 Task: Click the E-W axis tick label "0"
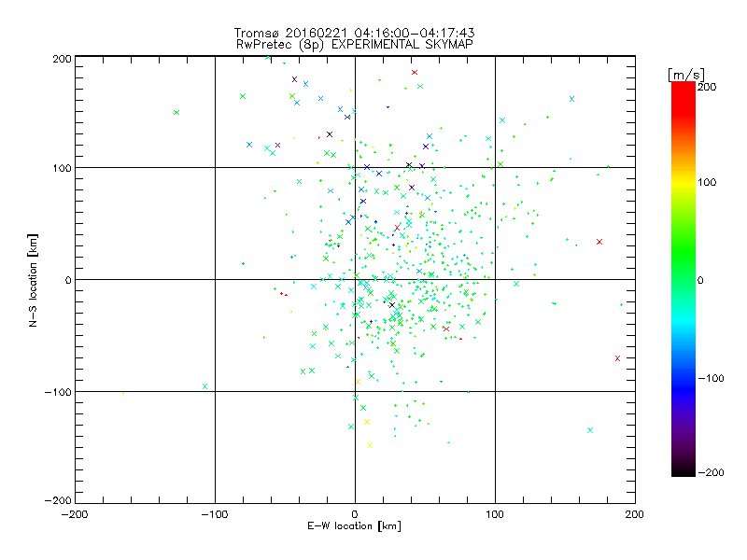pyautogui.click(x=355, y=514)
